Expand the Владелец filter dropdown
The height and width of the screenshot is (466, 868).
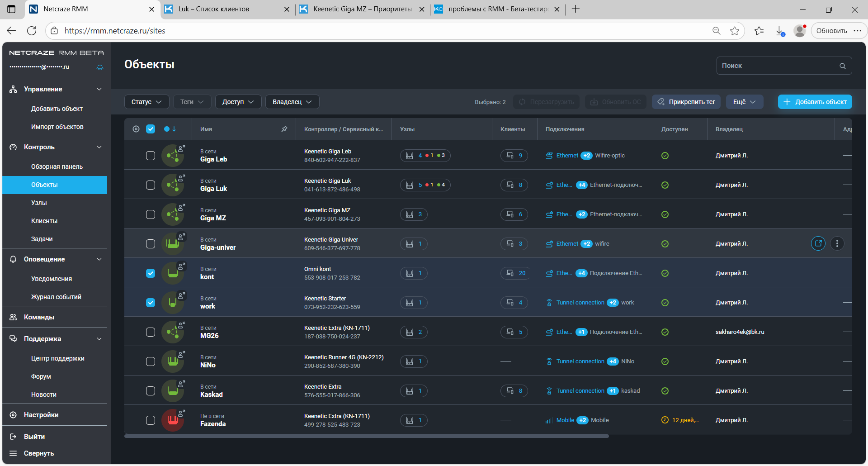pos(292,102)
